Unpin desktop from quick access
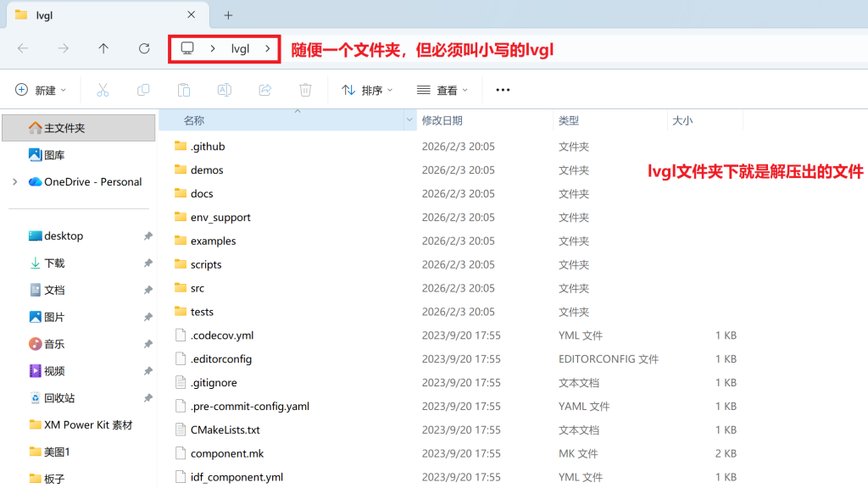 coord(147,236)
